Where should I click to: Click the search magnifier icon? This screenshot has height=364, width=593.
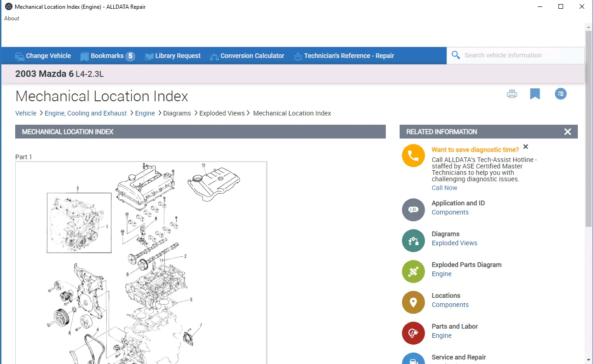[x=456, y=55]
